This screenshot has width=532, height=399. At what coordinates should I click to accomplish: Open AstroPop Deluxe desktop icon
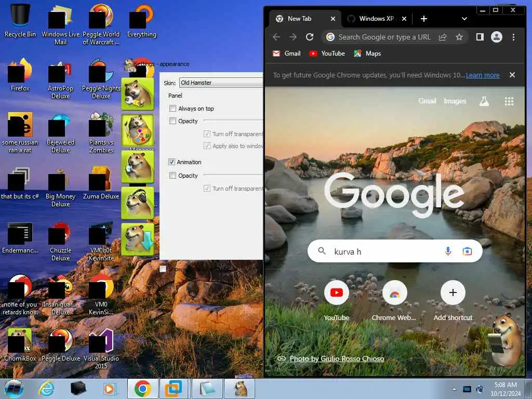coord(60,79)
